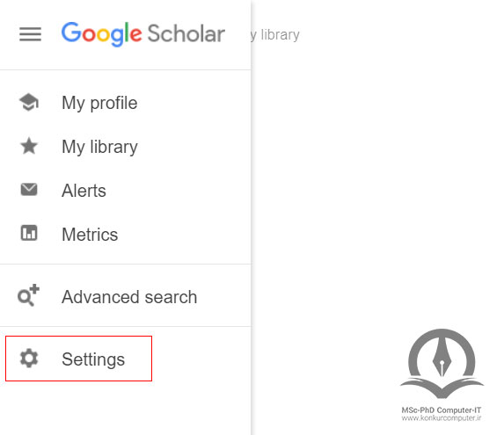Click the star icon for library

(x=29, y=146)
